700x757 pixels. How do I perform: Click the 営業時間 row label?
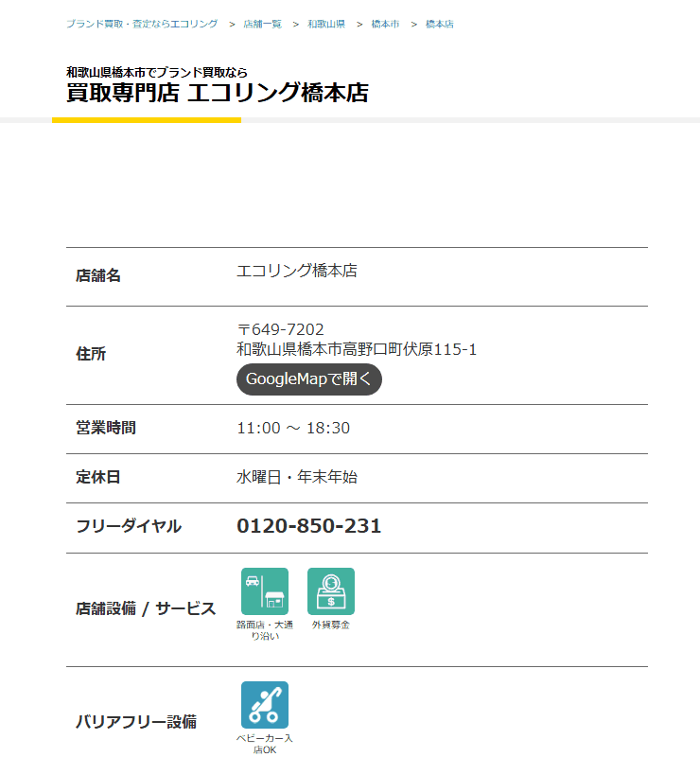click(x=106, y=428)
